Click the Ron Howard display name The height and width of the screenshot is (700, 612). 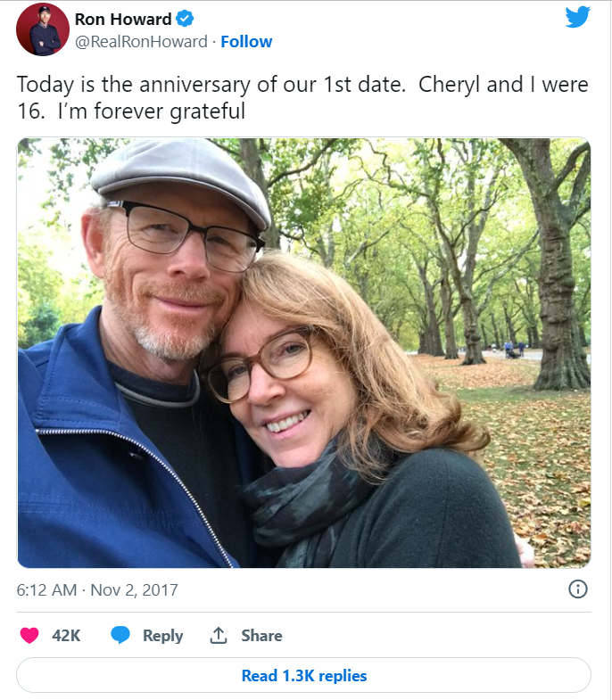click(x=124, y=20)
